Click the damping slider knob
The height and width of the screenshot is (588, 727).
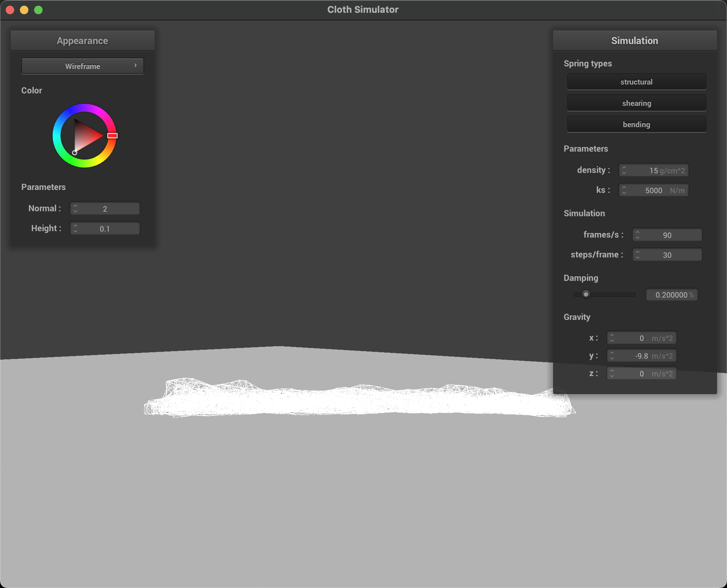coord(586,294)
